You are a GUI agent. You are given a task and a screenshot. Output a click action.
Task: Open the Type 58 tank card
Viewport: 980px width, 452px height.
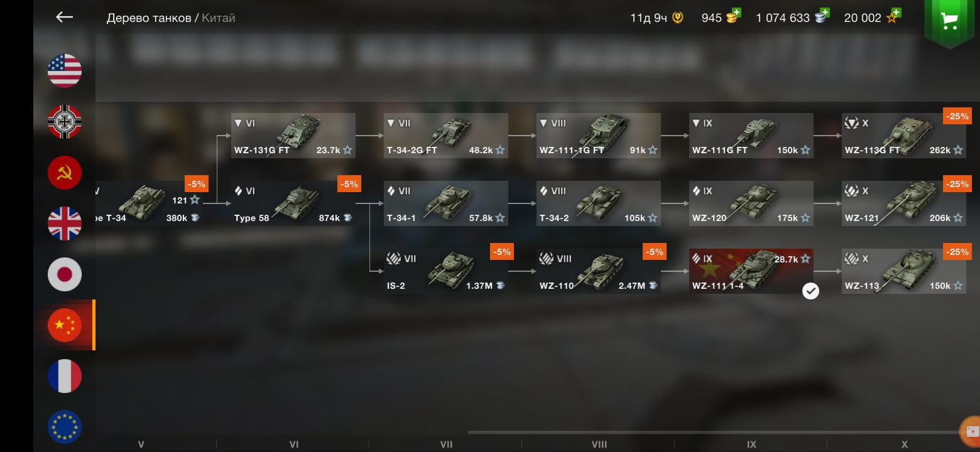(293, 203)
